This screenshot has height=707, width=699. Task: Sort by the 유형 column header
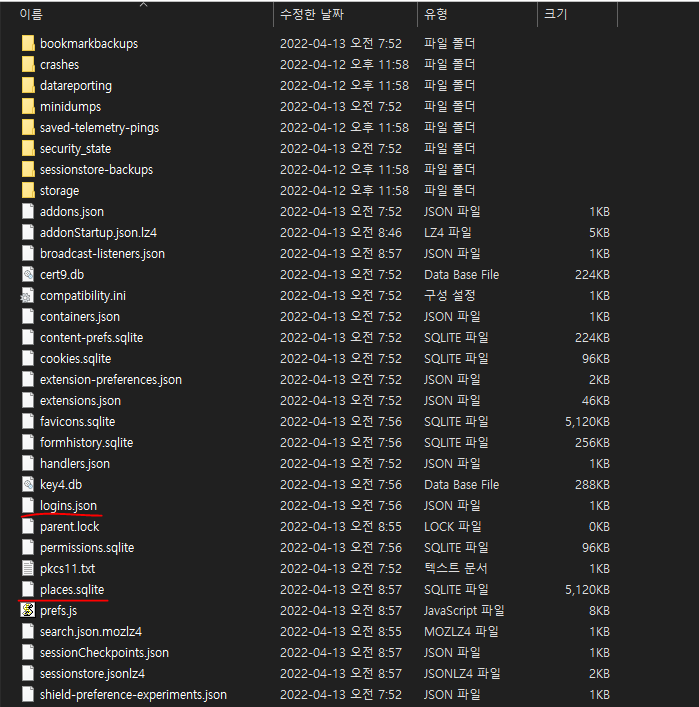coord(435,14)
